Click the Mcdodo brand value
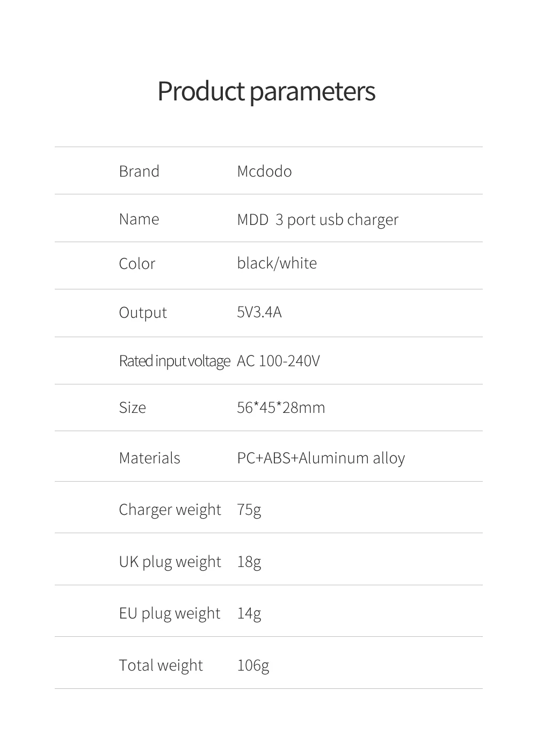Viewport: 537px width, 756px height. [x=264, y=171]
